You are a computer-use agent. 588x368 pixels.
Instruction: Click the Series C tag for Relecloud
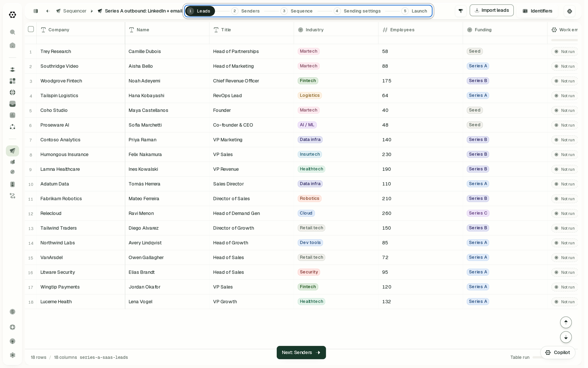[x=478, y=213]
